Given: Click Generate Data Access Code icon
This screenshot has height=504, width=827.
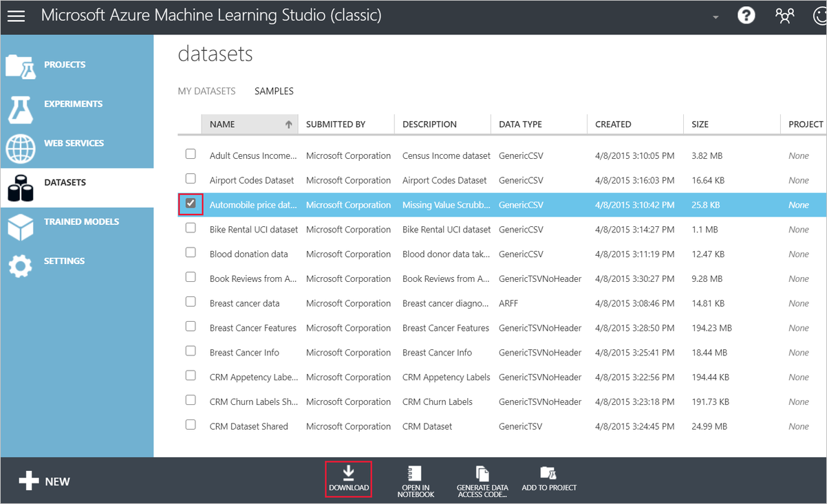Looking at the screenshot, I should (x=482, y=473).
